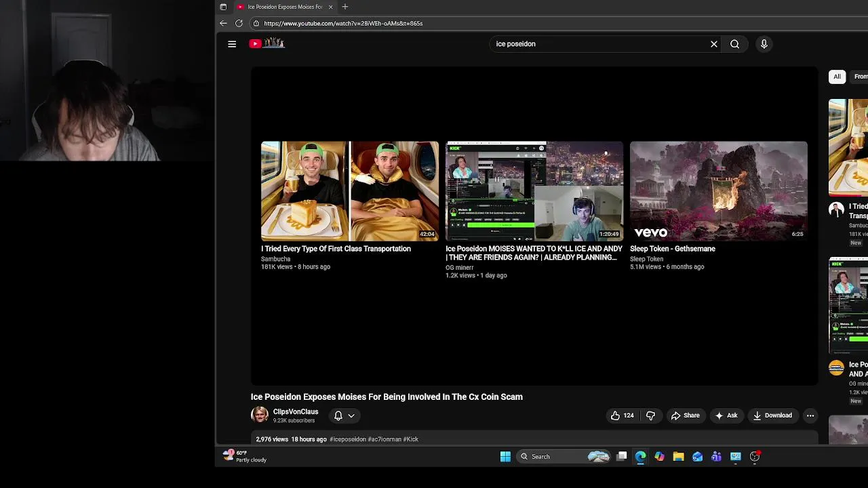The height and width of the screenshot is (488, 868).
Task: Click the magnifier search button
Action: pyautogui.click(x=734, y=44)
